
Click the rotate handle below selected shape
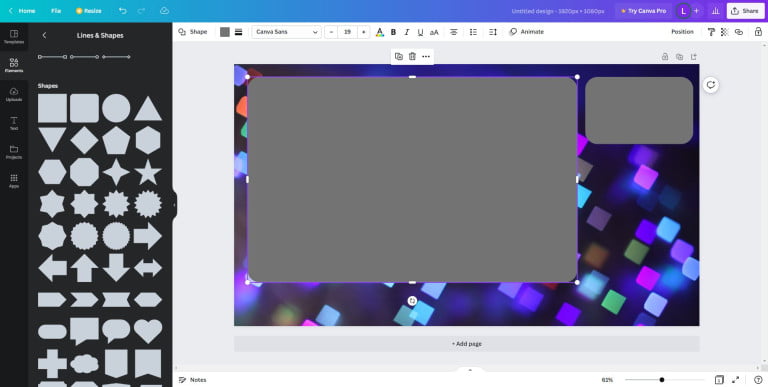(412, 301)
